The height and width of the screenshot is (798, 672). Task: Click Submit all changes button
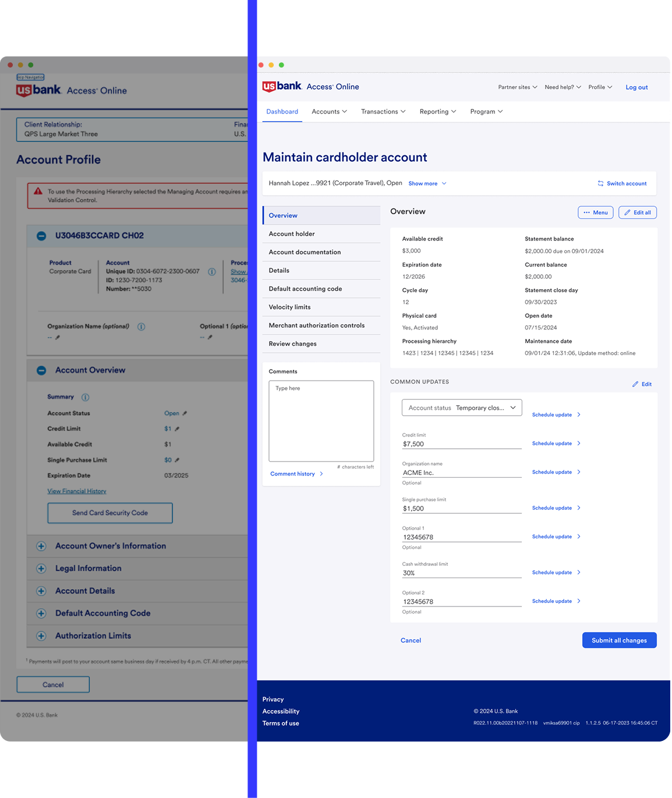[x=619, y=640]
